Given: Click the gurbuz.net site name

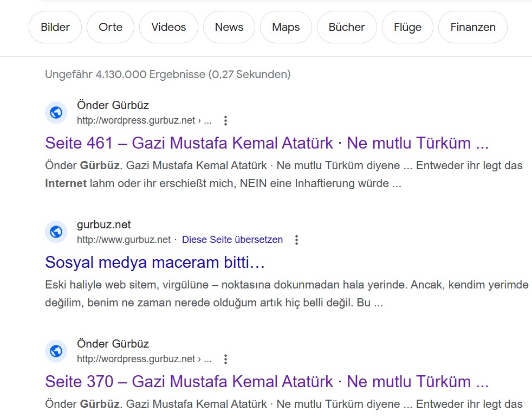Looking at the screenshot, I should [104, 224].
